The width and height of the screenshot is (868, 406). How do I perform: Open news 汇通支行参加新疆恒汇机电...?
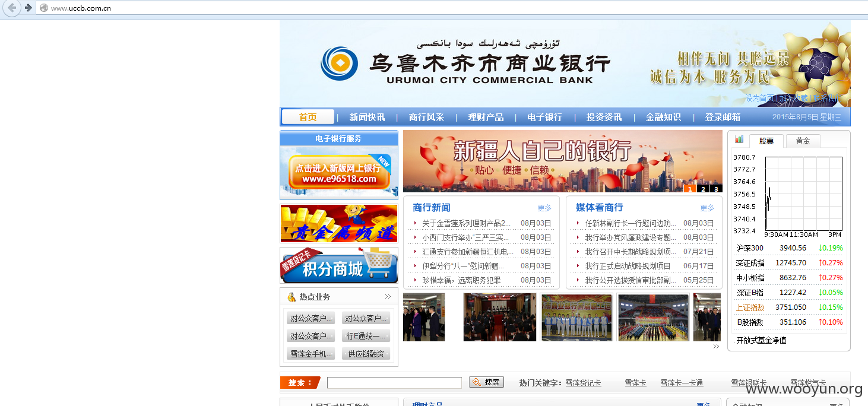click(468, 252)
